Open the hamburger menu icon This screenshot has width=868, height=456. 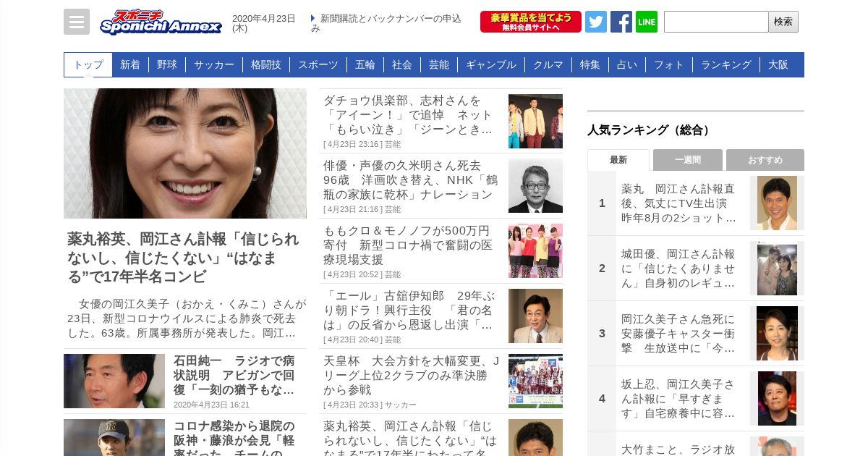coord(77,22)
